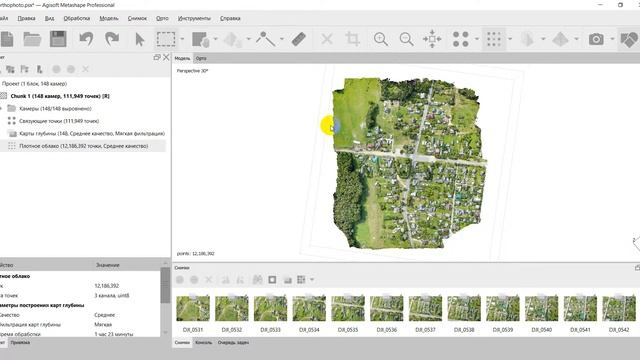Image resolution: width=640 pixels, height=360 pixels.
Task: Toggle the dense cloud display mode
Action: click(494, 39)
